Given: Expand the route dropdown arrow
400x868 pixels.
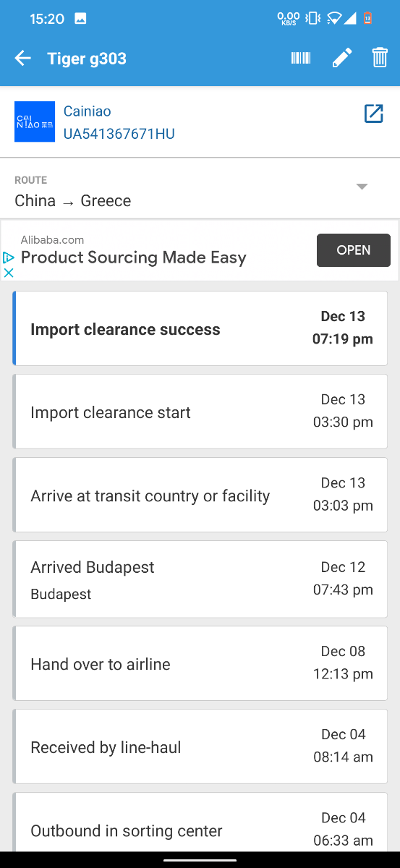Looking at the screenshot, I should [x=362, y=187].
